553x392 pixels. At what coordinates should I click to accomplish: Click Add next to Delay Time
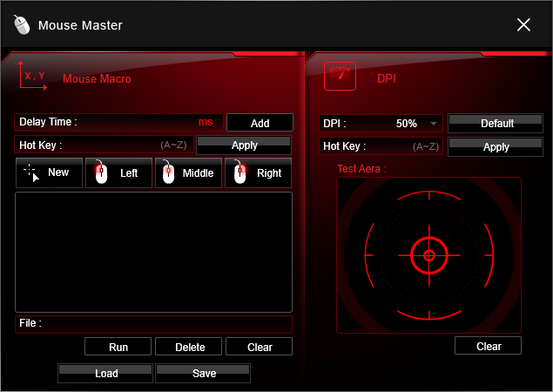tap(260, 123)
